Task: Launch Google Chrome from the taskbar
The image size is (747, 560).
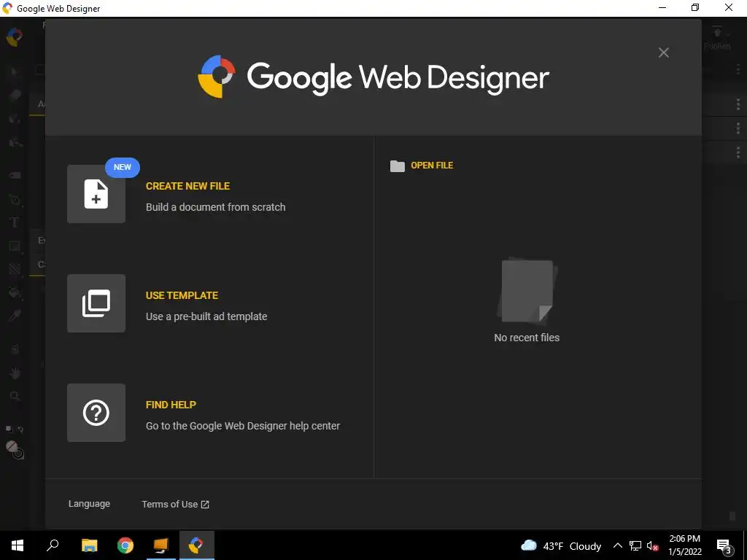Action: coord(125,545)
